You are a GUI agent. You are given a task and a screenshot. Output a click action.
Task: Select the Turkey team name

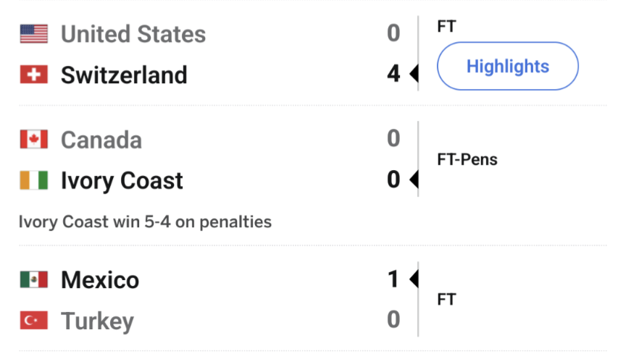point(97,321)
